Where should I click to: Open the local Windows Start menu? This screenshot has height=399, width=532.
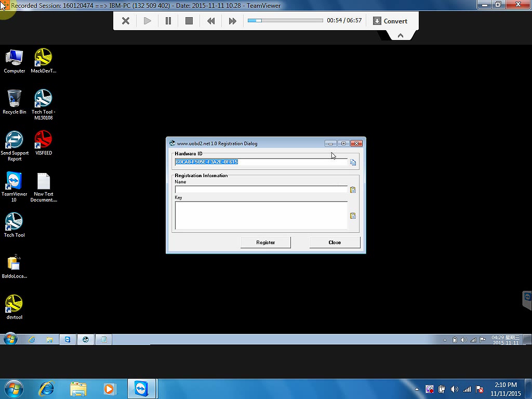[x=13, y=389]
